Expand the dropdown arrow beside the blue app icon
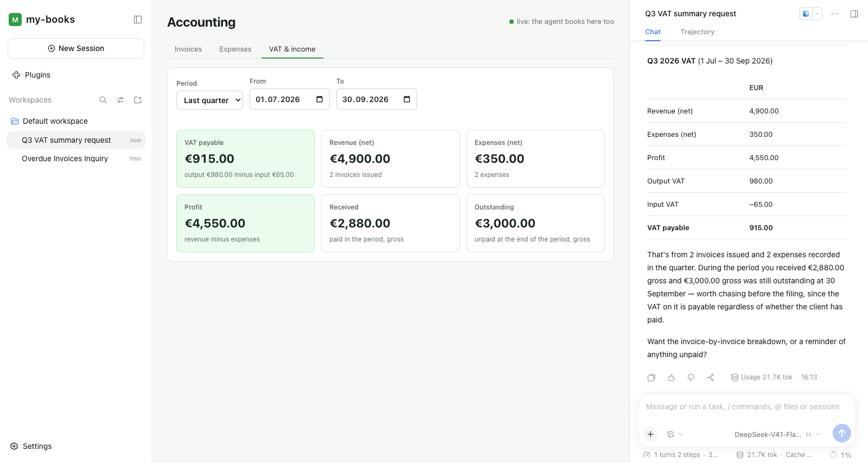Screen dimensions: 868x463 point(817,14)
